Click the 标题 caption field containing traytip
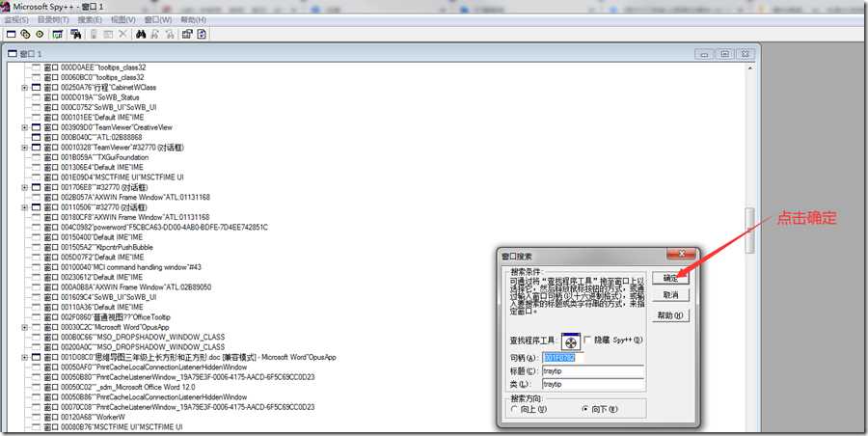The height and width of the screenshot is (436, 868). (x=593, y=370)
